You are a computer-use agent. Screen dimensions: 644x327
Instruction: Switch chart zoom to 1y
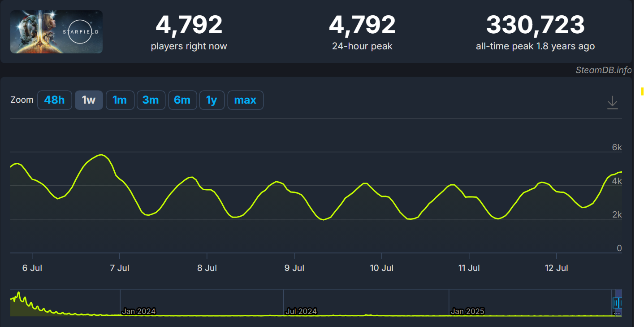(x=212, y=100)
